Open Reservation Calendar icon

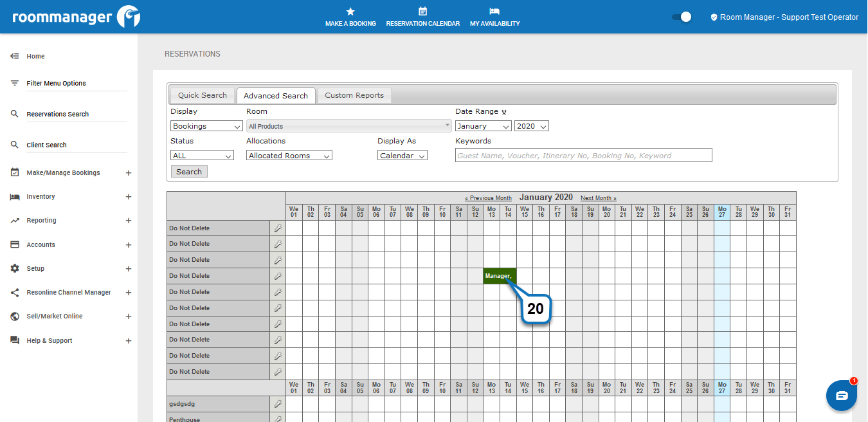[422, 12]
